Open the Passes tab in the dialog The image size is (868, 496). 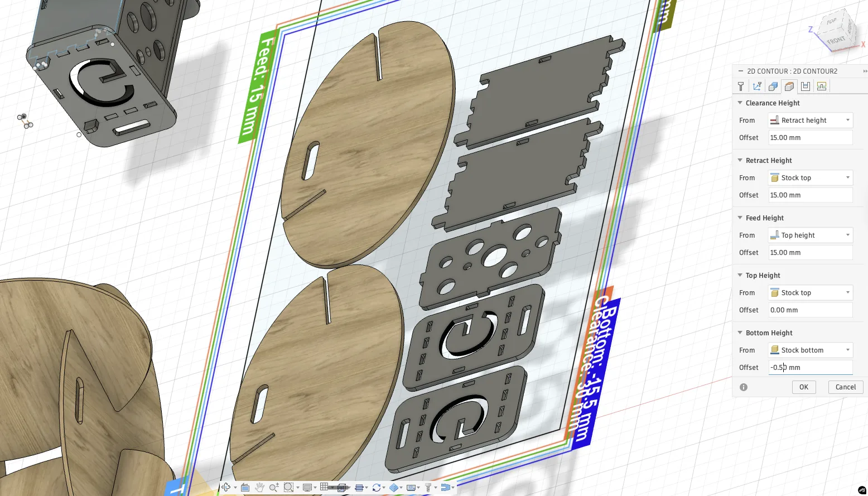805,86
